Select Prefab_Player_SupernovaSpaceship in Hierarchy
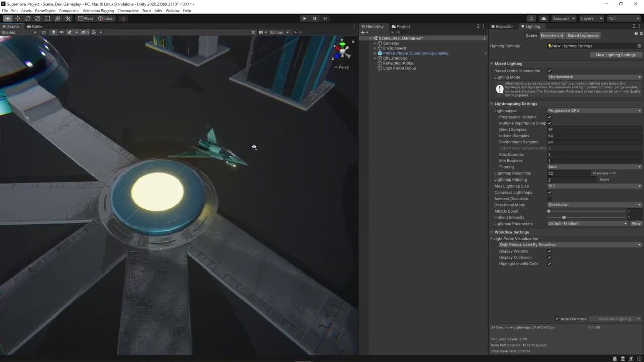The image size is (644, 362). click(416, 53)
